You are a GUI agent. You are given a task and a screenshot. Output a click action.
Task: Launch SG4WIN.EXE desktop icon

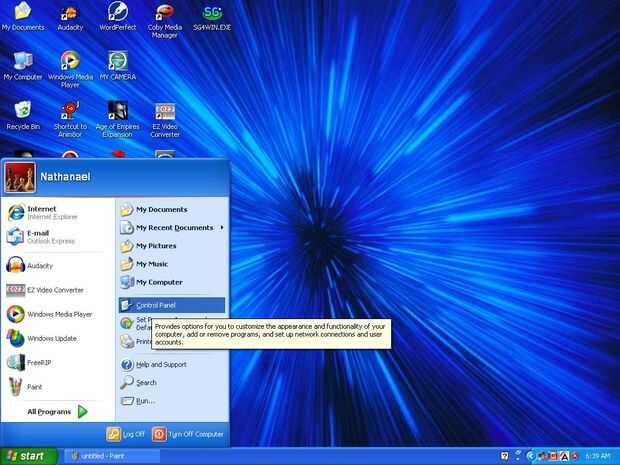click(212, 18)
